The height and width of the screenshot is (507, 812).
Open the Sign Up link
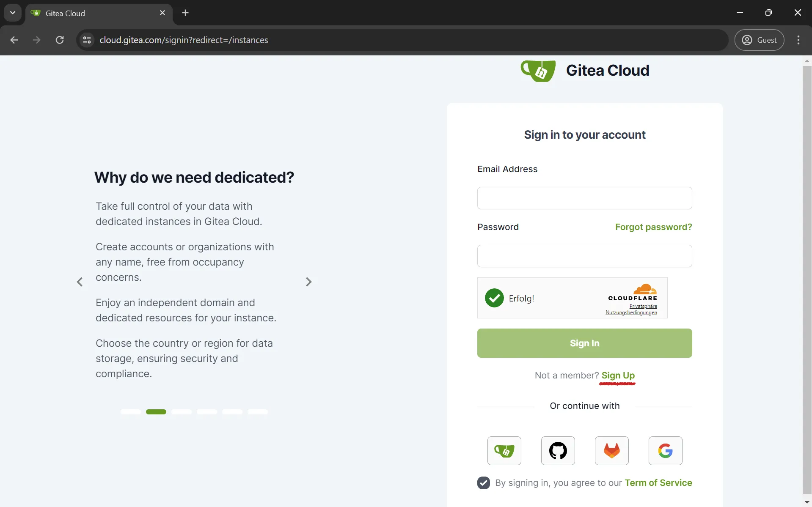click(618, 375)
